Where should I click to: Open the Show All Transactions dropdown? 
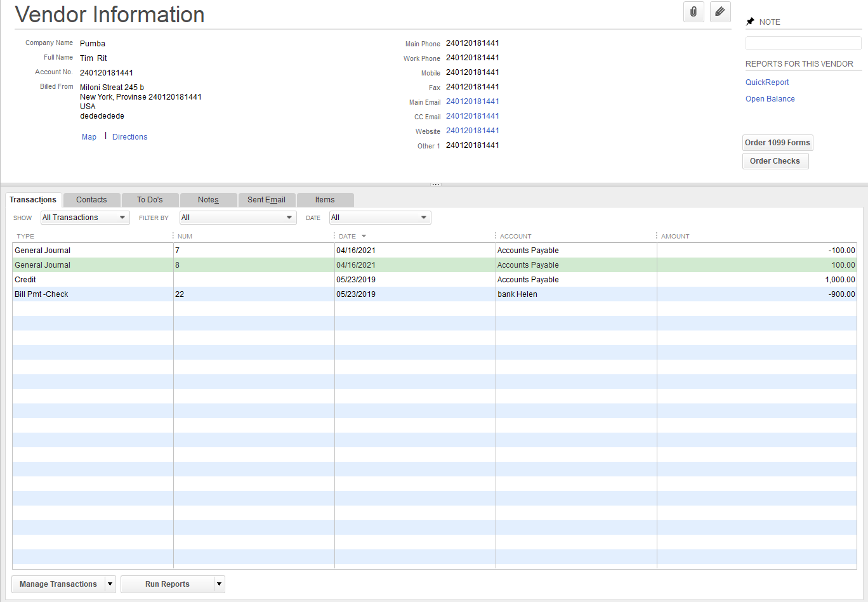[85, 218]
